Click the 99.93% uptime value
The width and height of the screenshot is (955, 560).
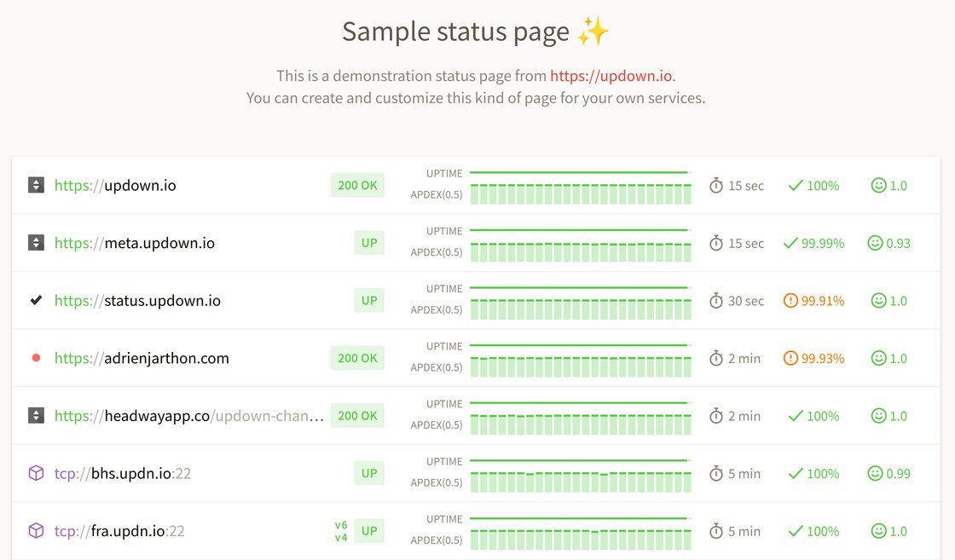823,359
